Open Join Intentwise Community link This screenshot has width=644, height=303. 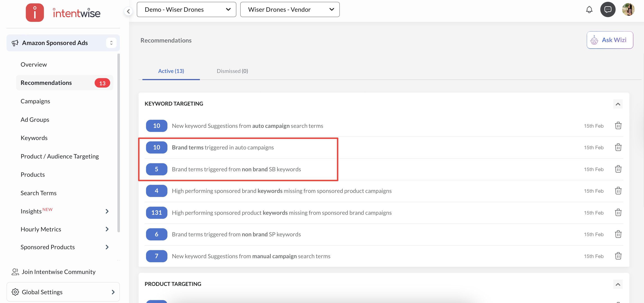click(58, 272)
